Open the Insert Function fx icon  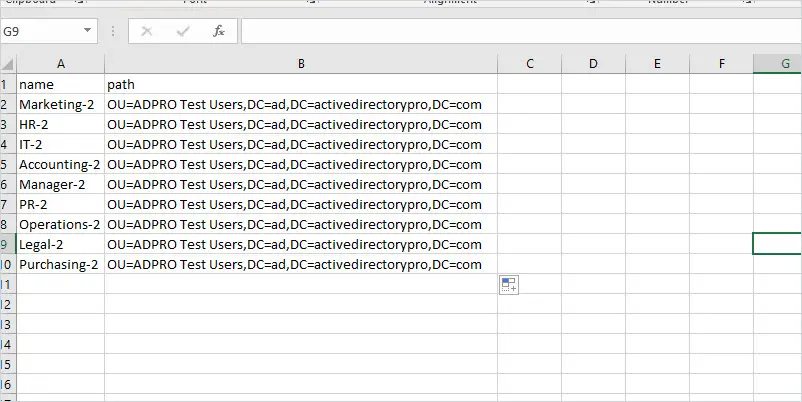(x=218, y=31)
